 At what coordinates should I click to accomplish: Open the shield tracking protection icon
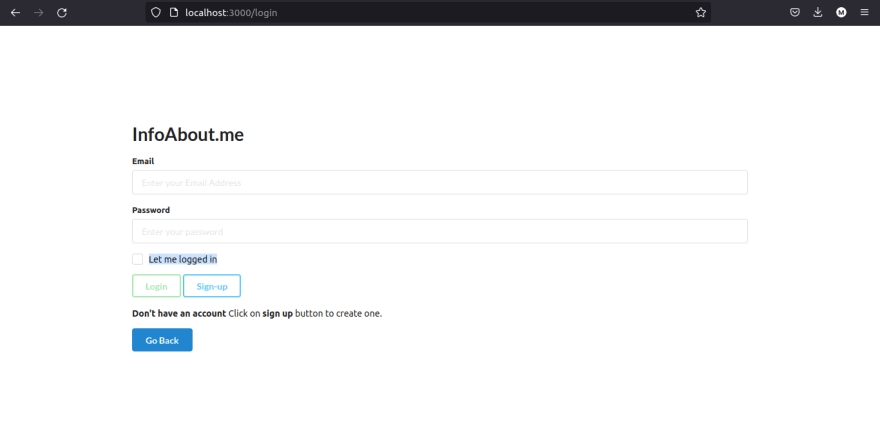pos(156,12)
